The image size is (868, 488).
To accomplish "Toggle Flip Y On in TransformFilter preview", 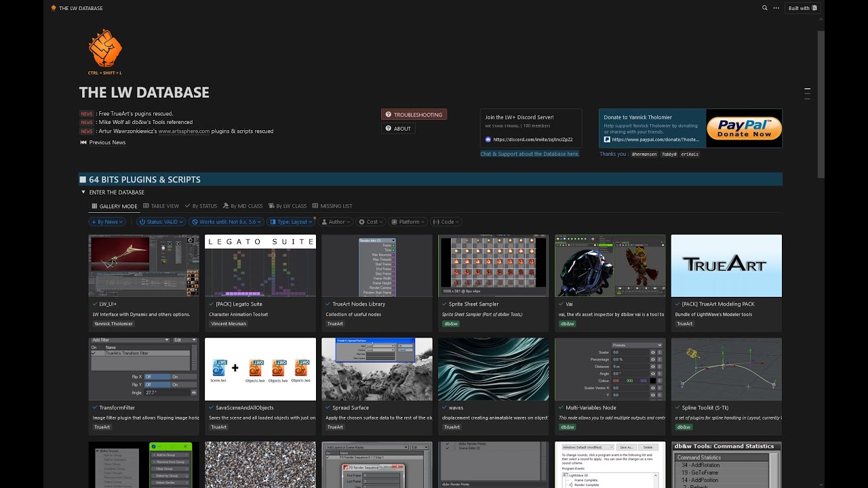I will pyautogui.click(x=184, y=384).
